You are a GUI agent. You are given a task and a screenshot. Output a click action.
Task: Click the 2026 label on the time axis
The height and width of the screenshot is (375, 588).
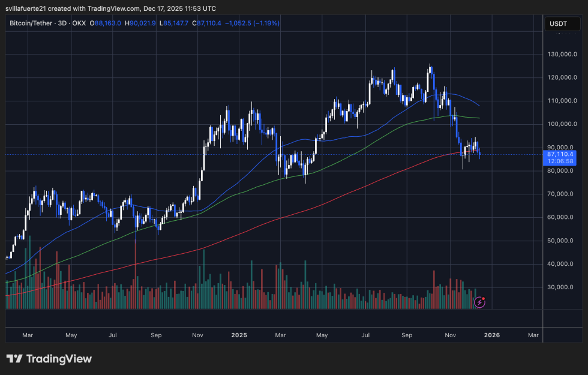(492, 335)
